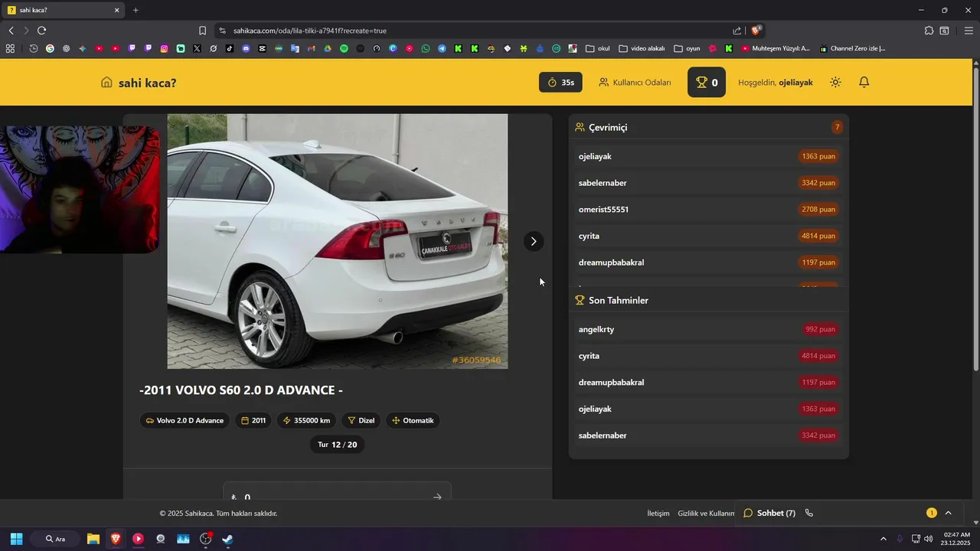The height and width of the screenshot is (551, 980).
Task: Bookmark this page icon
Action: (x=202, y=31)
